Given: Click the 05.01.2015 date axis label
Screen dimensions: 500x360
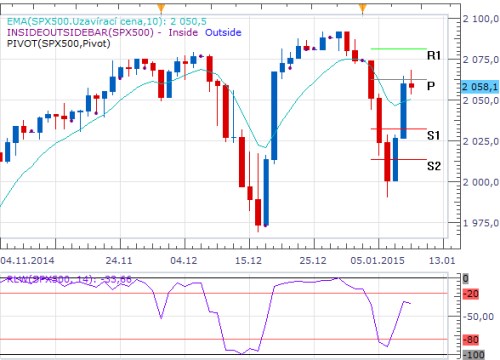Looking at the screenshot, I should coord(377,260).
